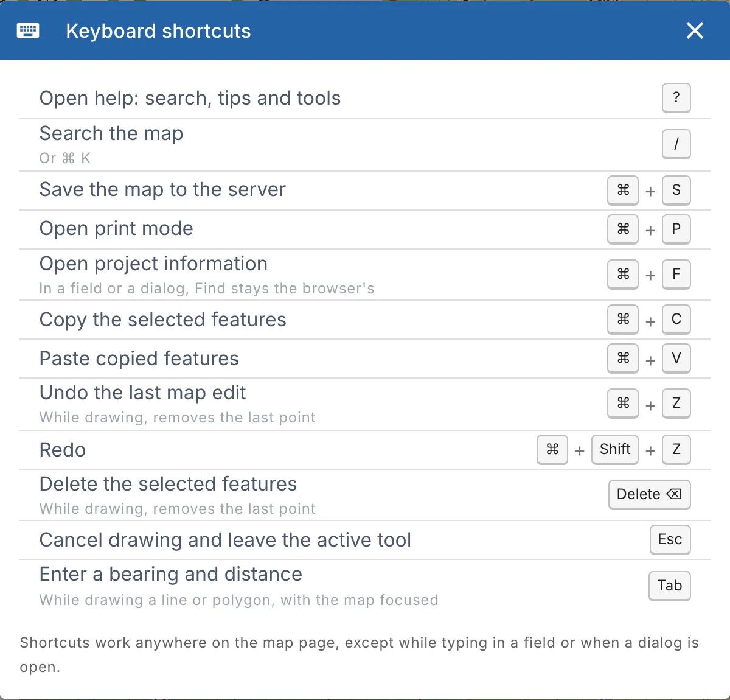Click the ⌘ key in the Paste row
This screenshot has height=700, width=730.
623,358
